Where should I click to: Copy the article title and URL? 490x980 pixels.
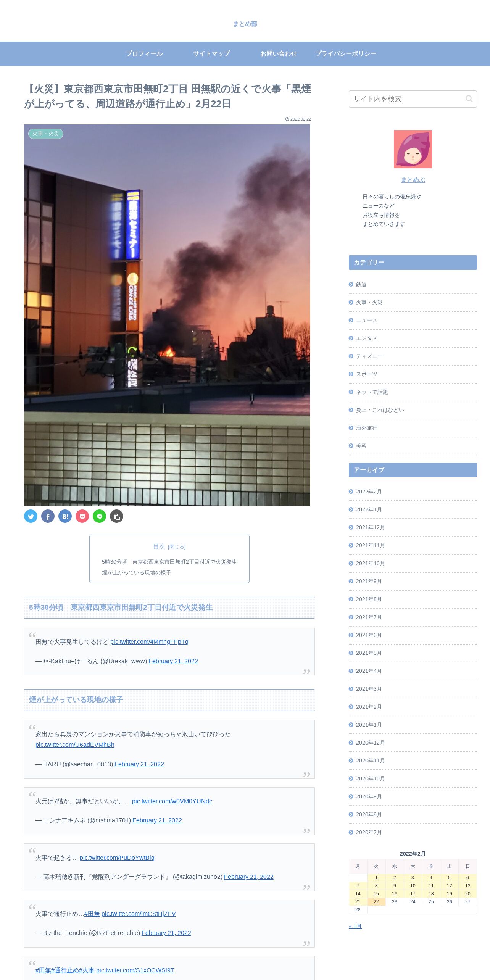pos(116,516)
